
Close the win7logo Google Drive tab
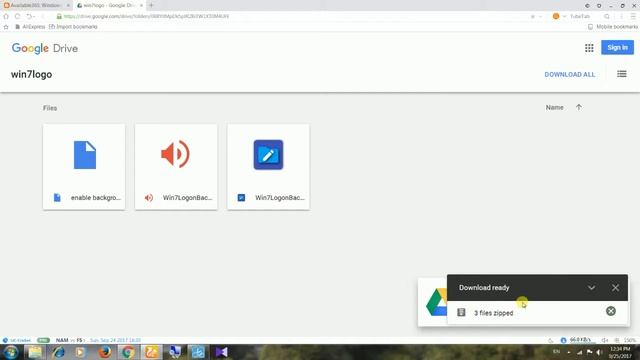[x=141, y=5]
